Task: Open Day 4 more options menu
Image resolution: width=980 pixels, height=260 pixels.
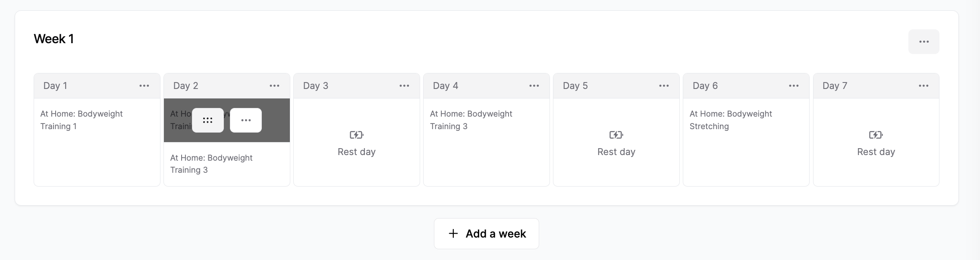Action: (x=534, y=86)
